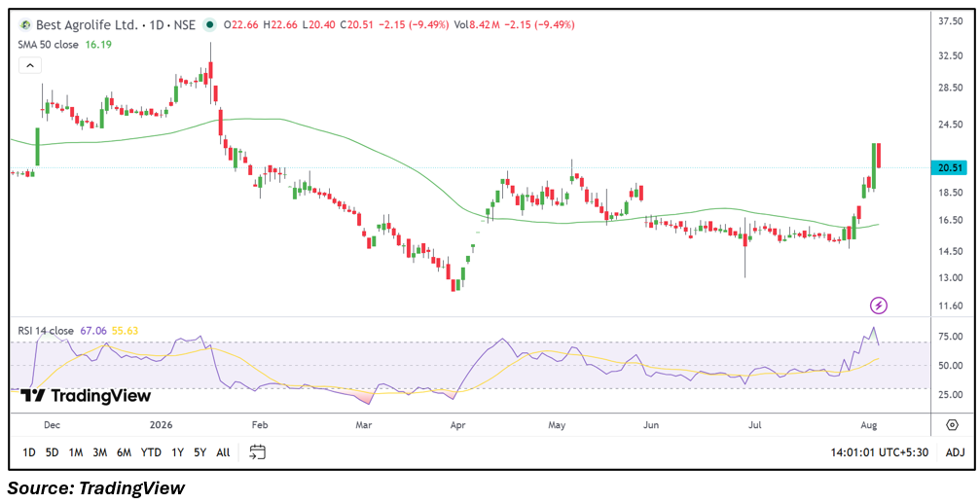
Task: Click the Vol 8.42 M reading
Action: coord(478,25)
